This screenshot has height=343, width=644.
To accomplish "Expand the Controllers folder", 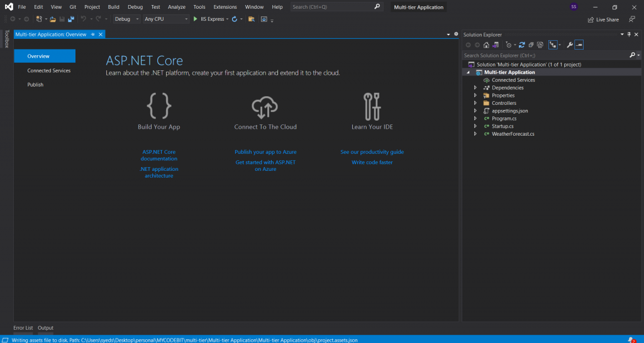I will [x=475, y=103].
